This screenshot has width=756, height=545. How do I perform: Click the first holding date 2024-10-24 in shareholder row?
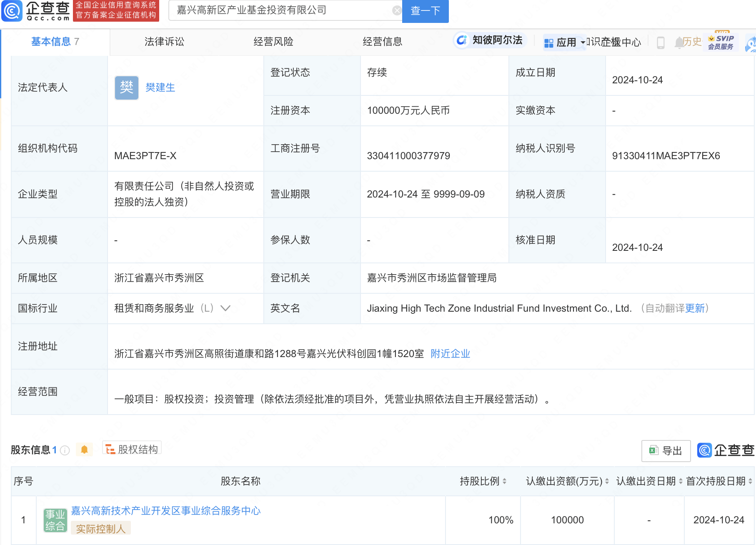coord(719,520)
